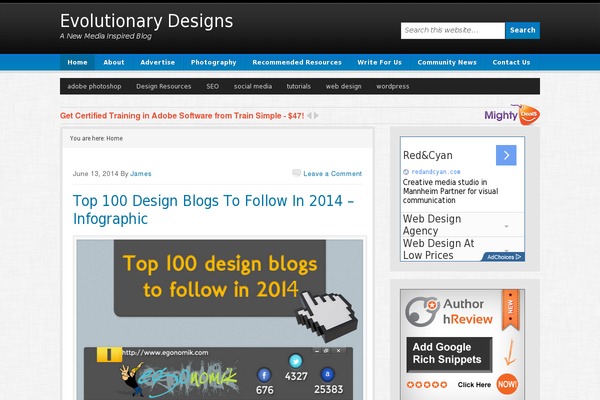Click the blue Alexa icon showing 25383
The width and height of the screenshot is (600, 400).
pyautogui.click(x=328, y=374)
